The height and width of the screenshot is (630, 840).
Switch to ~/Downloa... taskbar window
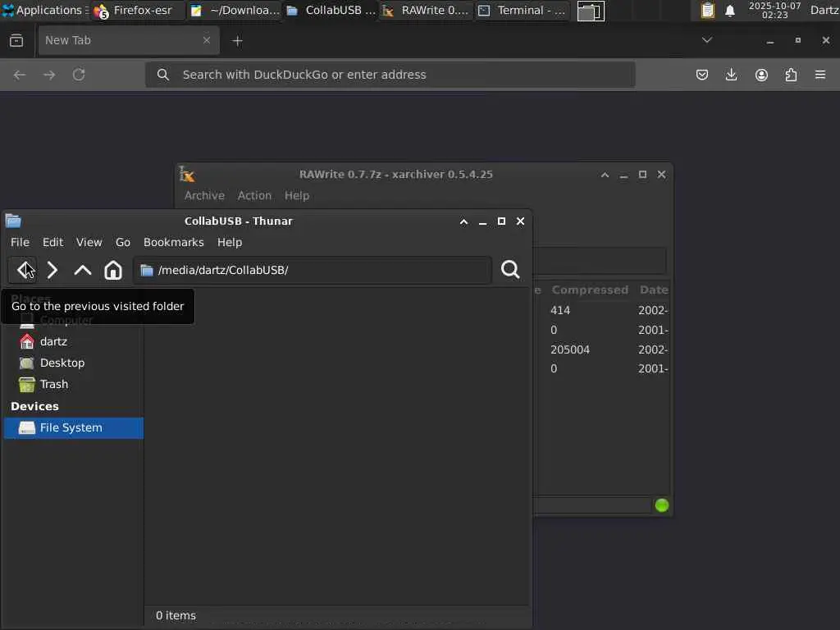235,11
